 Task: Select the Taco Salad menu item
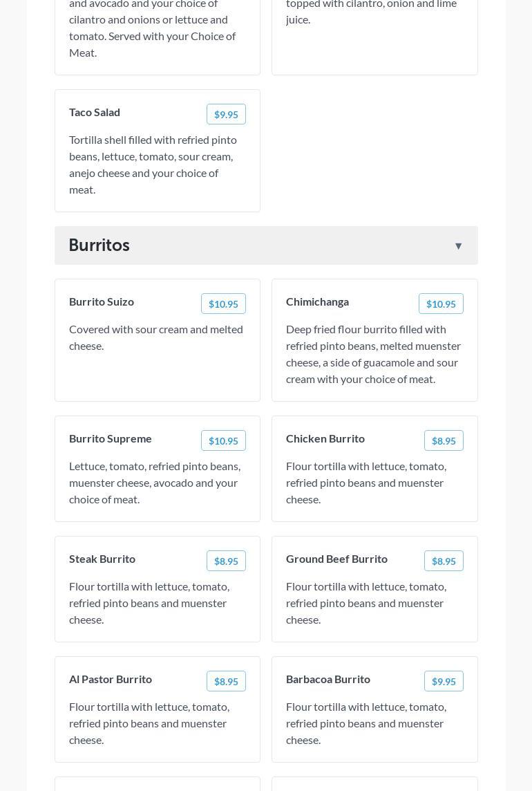[x=95, y=112]
